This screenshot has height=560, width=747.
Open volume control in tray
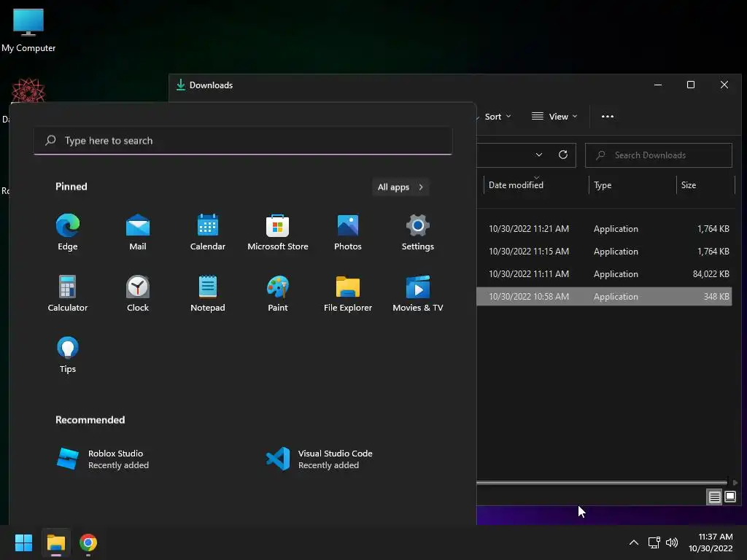pyautogui.click(x=672, y=542)
